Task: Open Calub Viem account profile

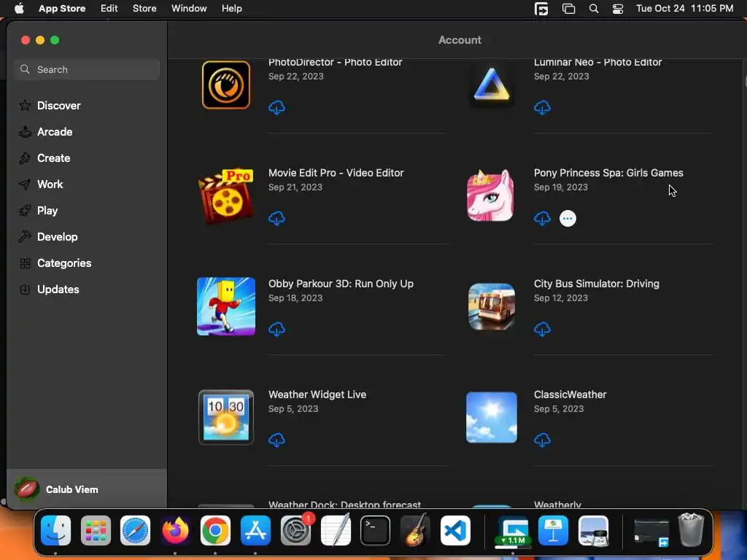Action: pos(87,489)
